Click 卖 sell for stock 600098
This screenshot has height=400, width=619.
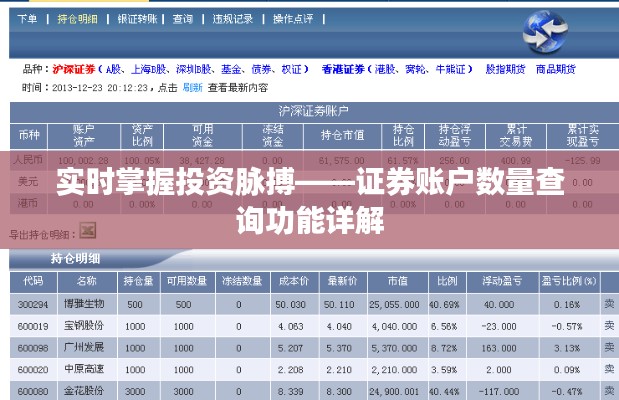click(609, 348)
